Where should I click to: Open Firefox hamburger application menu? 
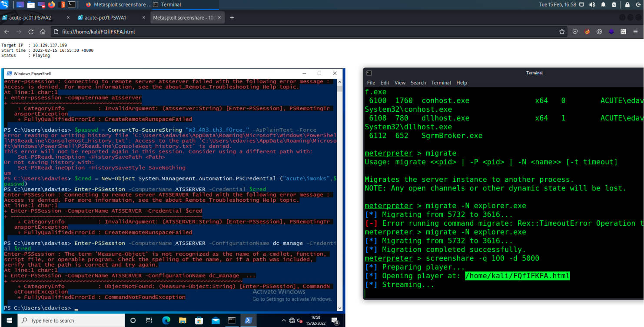click(636, 32)
